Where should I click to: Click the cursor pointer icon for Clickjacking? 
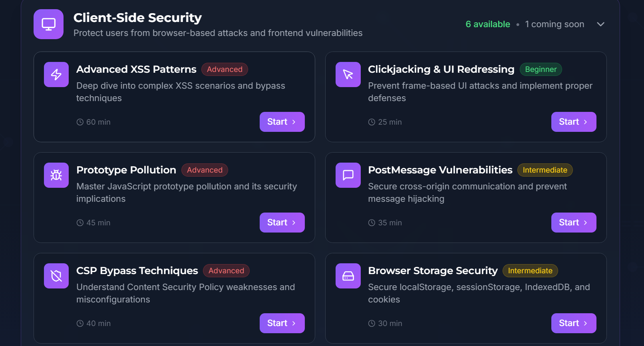click(x=348, y=74)
